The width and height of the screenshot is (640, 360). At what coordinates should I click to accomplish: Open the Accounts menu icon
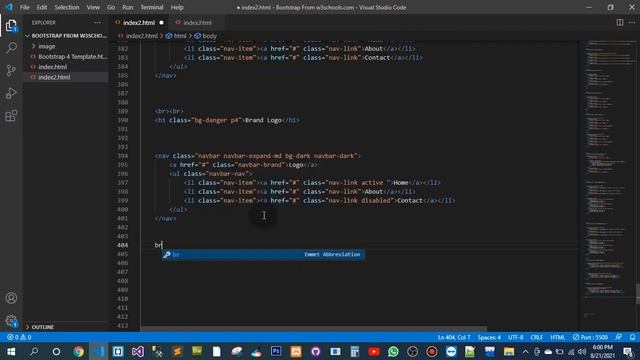[x=11, y=298]
